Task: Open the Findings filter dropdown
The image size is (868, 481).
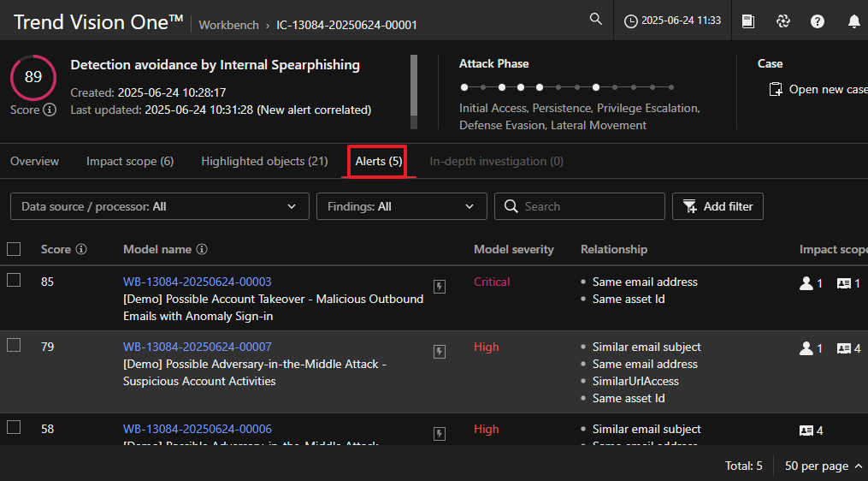Action: (401, 206)
